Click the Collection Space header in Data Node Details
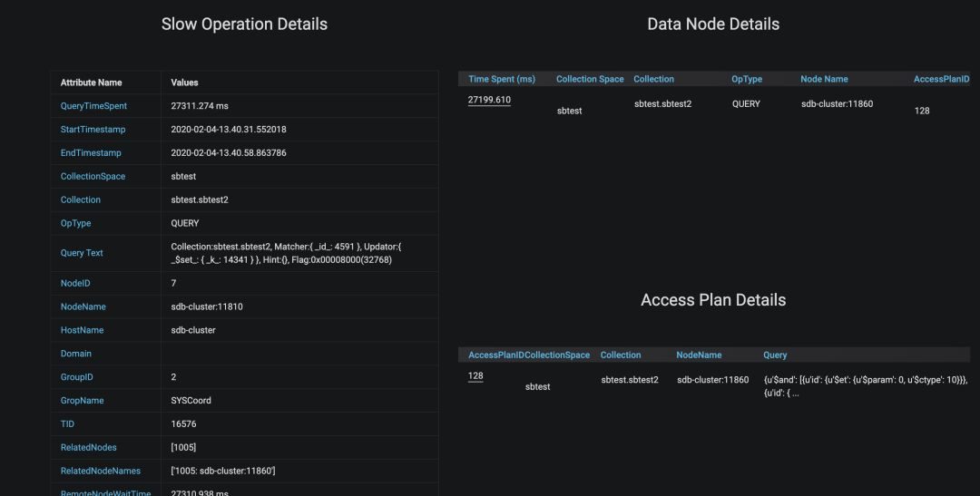Image resolution: width=980 pixels, height=496 pixels. tap(590, 79)
